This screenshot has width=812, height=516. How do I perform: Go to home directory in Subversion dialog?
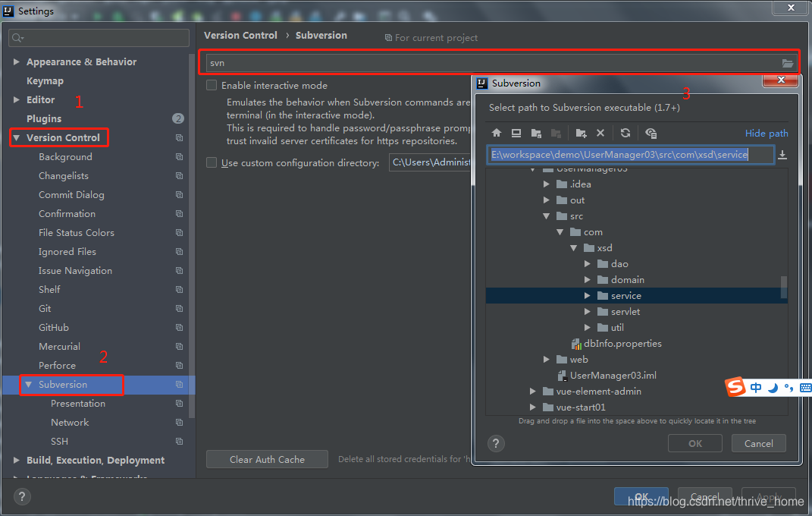click(496, 133)
